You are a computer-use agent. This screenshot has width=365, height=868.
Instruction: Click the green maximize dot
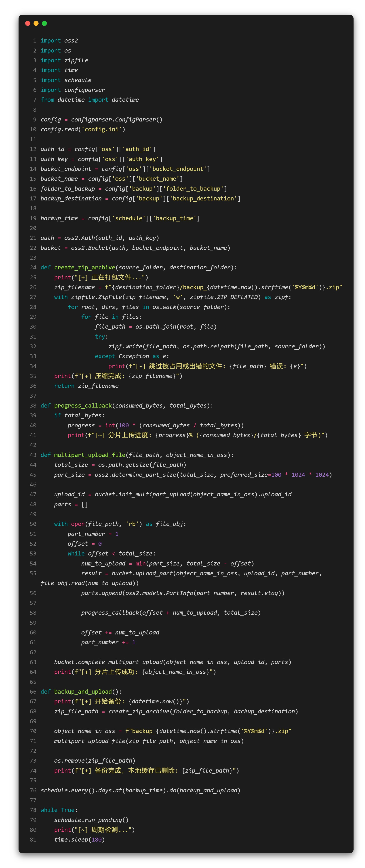pos(45,23)
